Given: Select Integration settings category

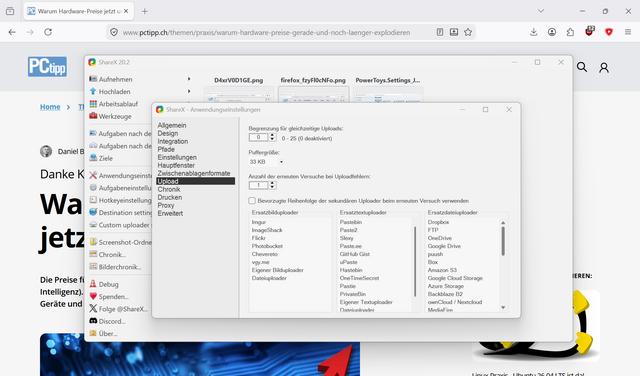Looking at the screenshot, I should (x=173, y=141).
